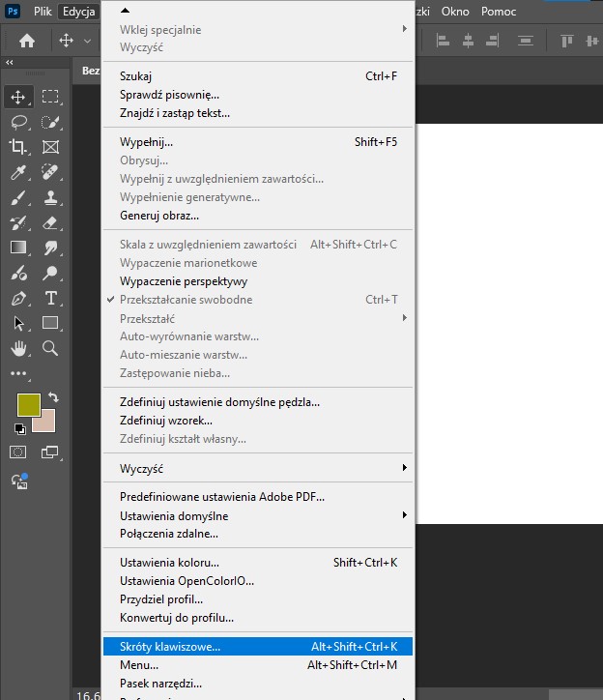Viewport: 603px width, 700px height.
Task: Click the generative cloud icon below Quick Mask
Action: 19,481
